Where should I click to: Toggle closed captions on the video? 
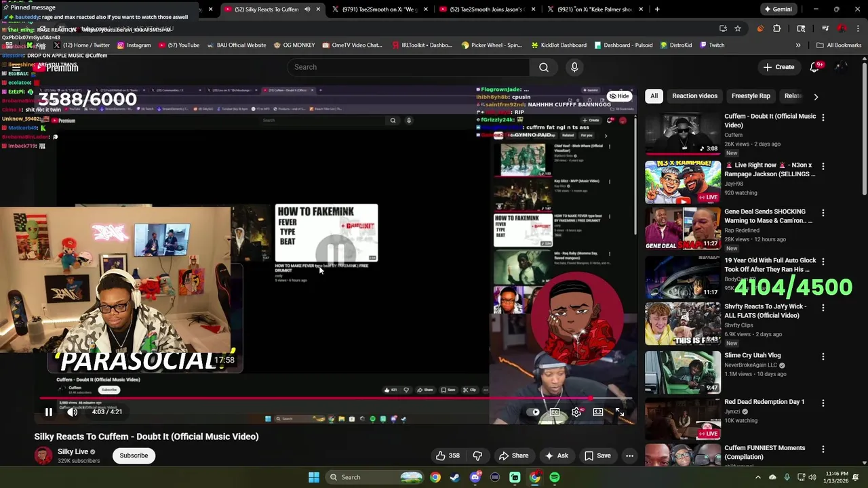pos(555,412)
